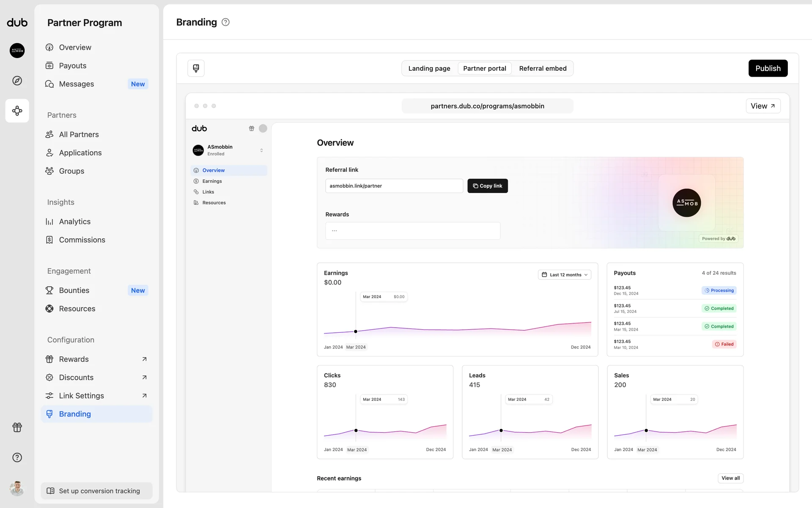Screen dimensions: 812x508
Task: Open user profile avatar at bottom left
Action: pyautogui.click(x=17, y=488)
